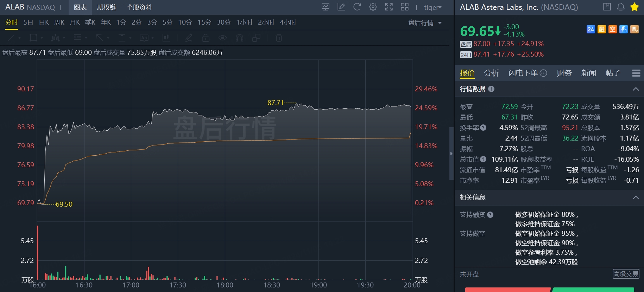This screenshot has width=644, height=292.
Task: Select the 日K chart period
Action: click(44, 22)
